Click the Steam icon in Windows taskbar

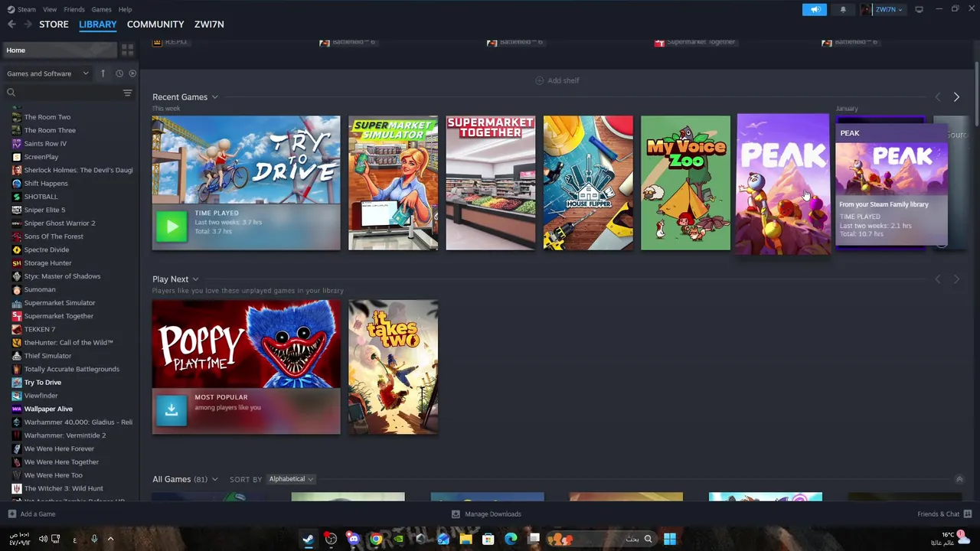308,539
